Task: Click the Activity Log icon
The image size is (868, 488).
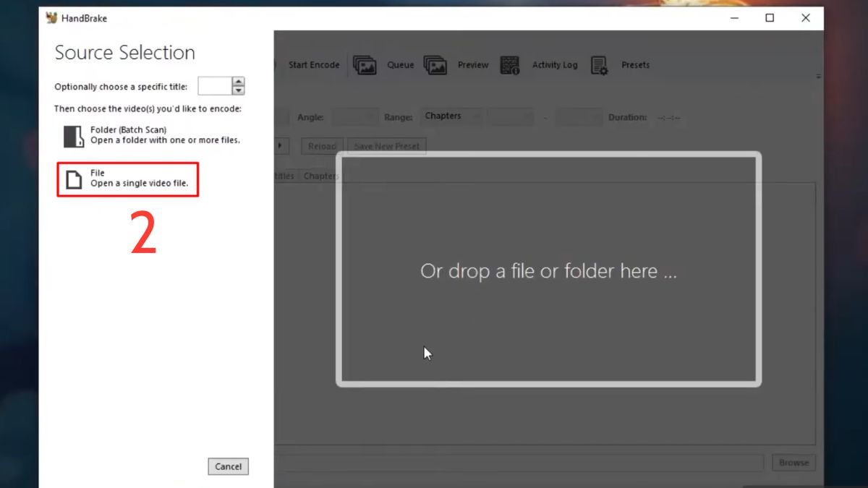Action: point(510,65)
